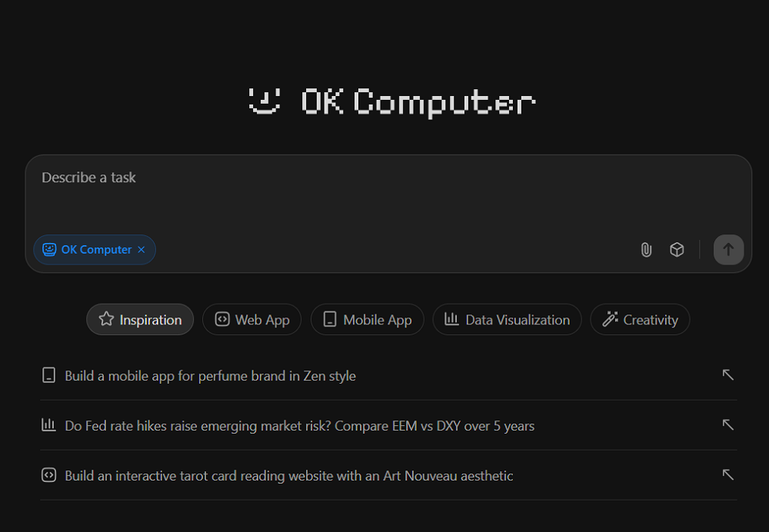This screenshot has width=769, height=532.
Task: Click the paperclip attach file icon
Action: click(x=646, y=250)
